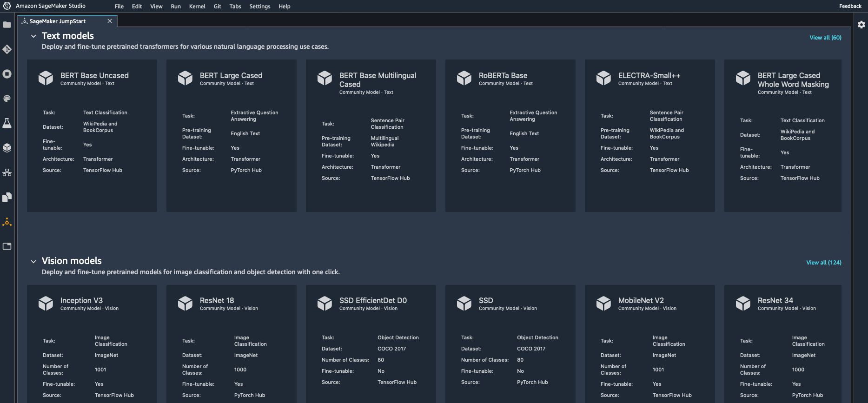This screenshot has width=868, height=403.
Task: Open the JumpStart icon in sidebar
Action: pos(7,222)
